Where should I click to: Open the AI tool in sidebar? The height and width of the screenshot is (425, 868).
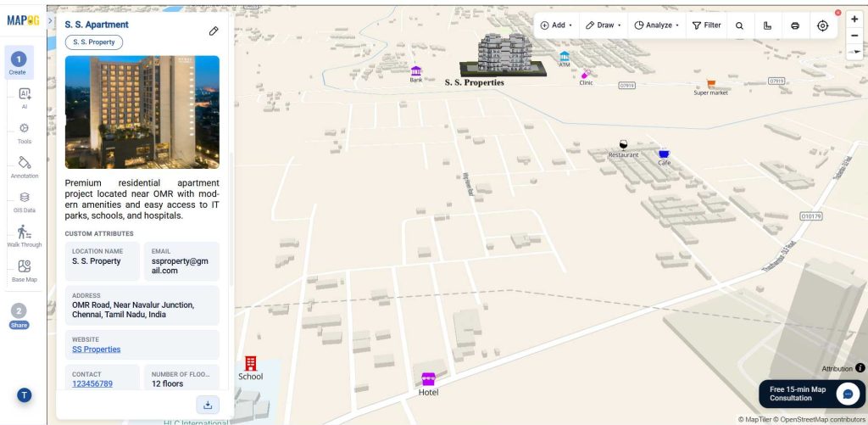click(25, 98)
